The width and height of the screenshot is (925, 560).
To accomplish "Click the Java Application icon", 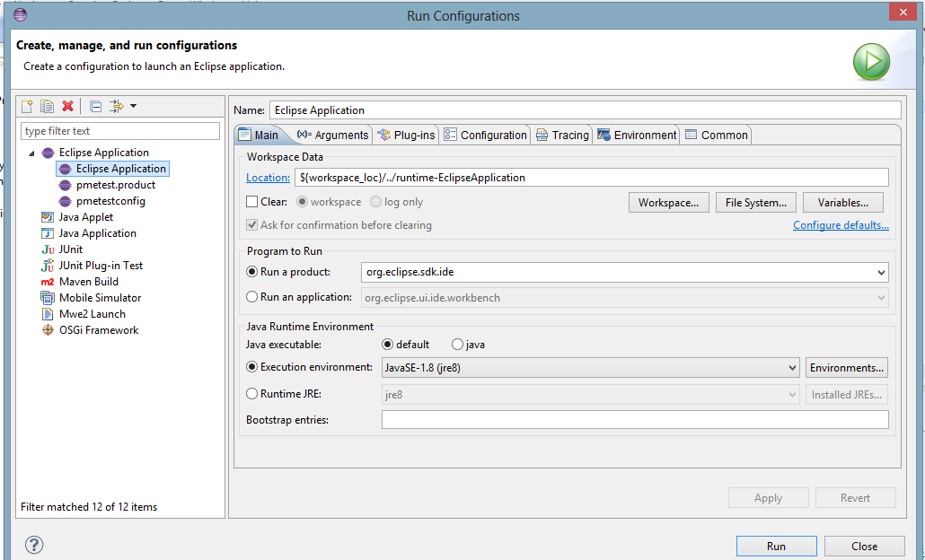I will 48,233.
